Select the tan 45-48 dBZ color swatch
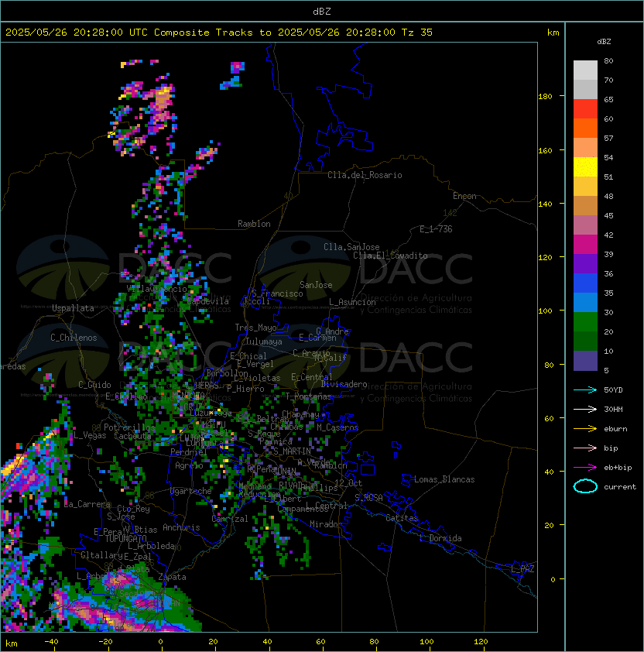Image resolution: width=644 pixels, height=652 pixels. pyautogui.click(x=585, y=206)
